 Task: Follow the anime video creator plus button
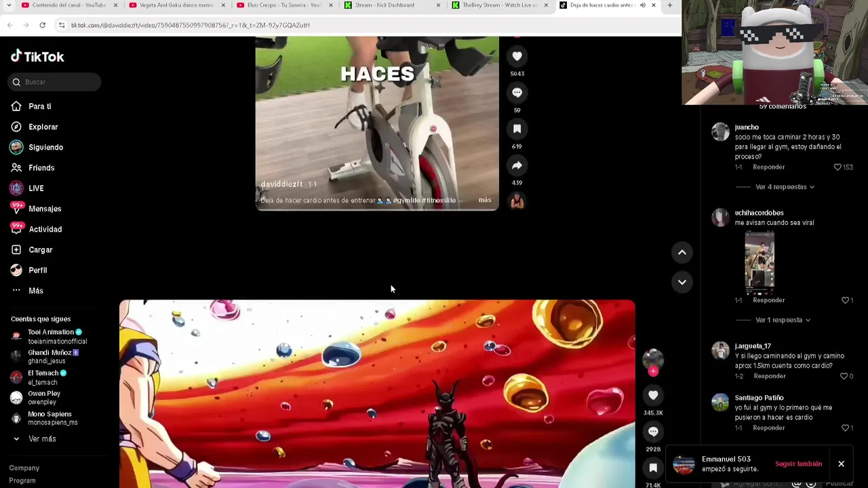pyautogui.click(x=653, y=371)
